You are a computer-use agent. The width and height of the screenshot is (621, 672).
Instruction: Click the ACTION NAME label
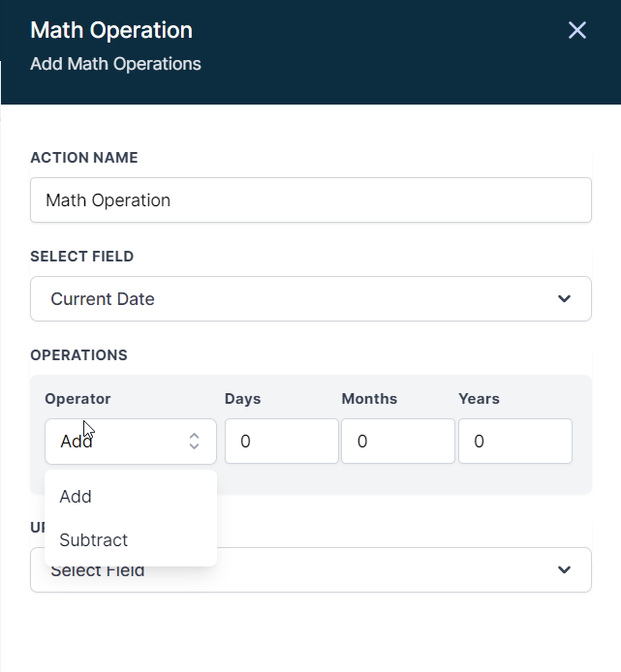click(84, 158)
